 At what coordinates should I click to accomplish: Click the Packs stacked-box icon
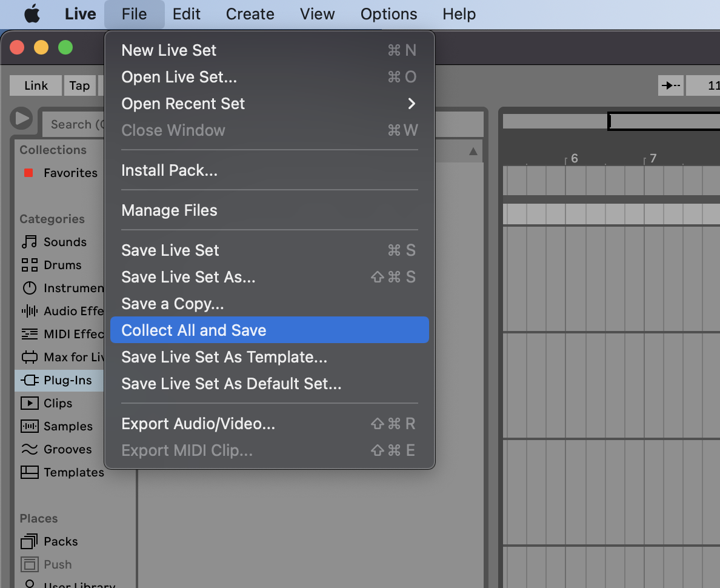29,541
